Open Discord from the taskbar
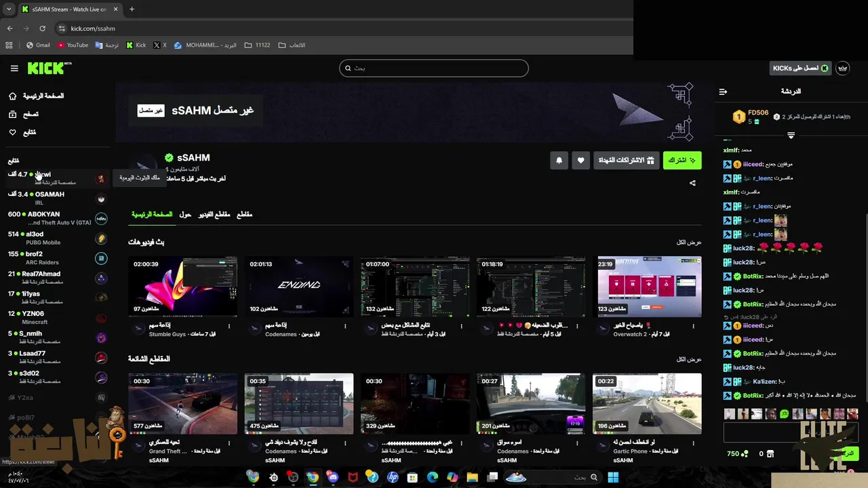This screenshot has width=868, height=488. [332, 477]
